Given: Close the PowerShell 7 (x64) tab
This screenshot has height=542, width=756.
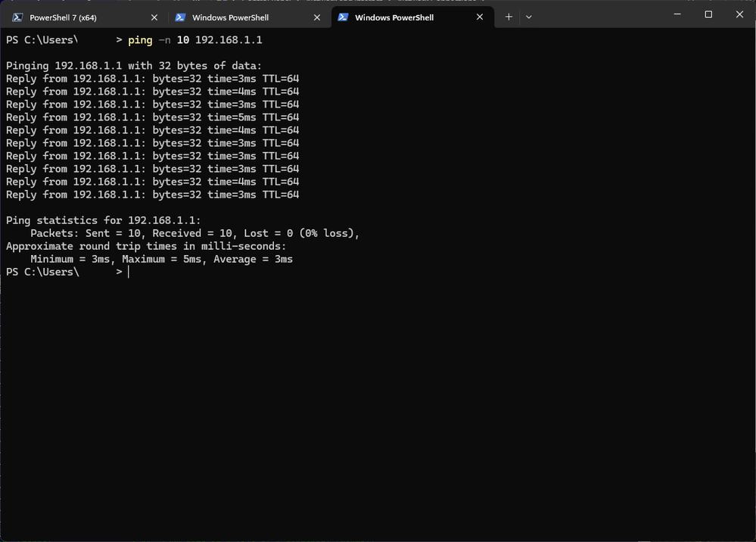Looking at the screenshot, I should point(154,17).
